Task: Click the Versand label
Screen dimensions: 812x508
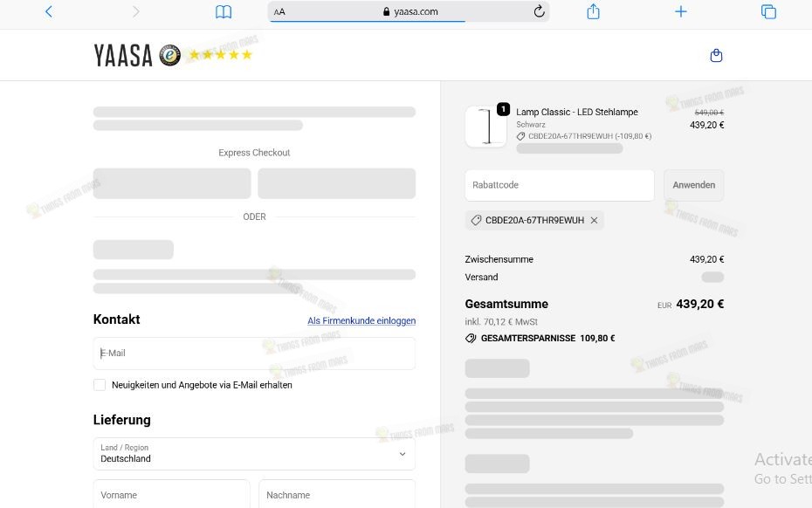Action: 482,277
